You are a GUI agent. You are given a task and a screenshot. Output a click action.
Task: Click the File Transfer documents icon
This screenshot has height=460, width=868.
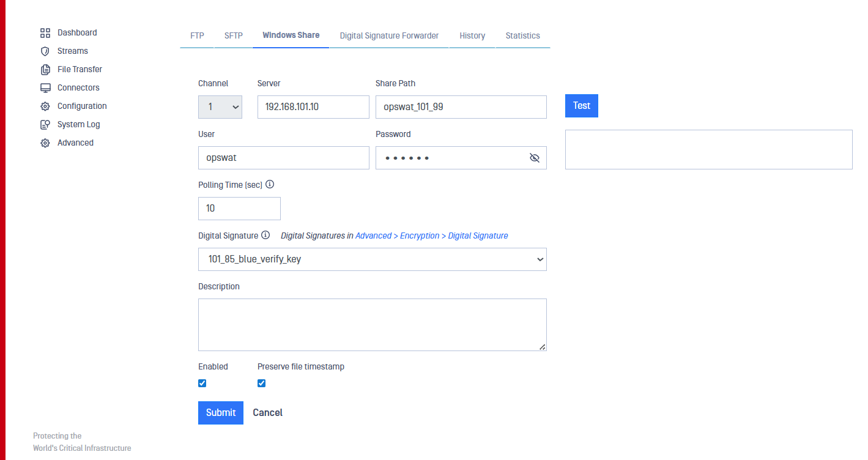(45, 69)
